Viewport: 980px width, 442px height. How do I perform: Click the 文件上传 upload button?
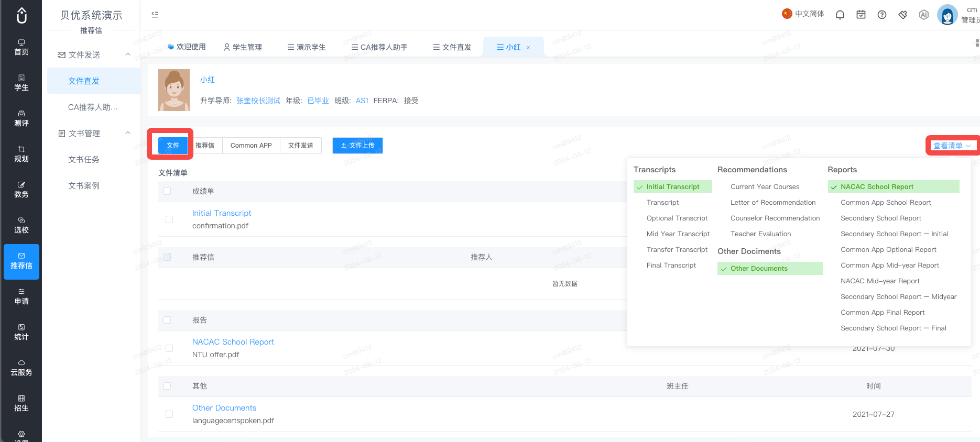[357, 146]
